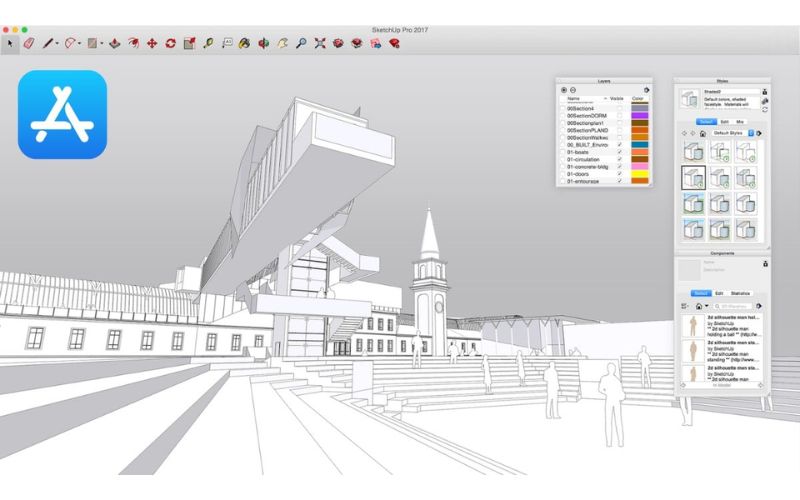The width and height of the screenshot is (800, 500).
Task: Pick the Pan hand tool
Action: [282, 44]
